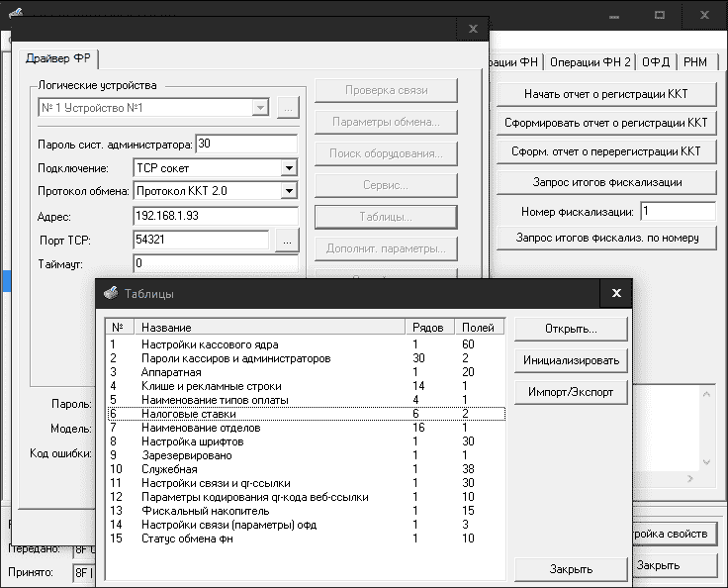Click Сформ. отчет о перерегистрации ККТ
This screenshot has height=588, width=728.
tap(606, 151)
